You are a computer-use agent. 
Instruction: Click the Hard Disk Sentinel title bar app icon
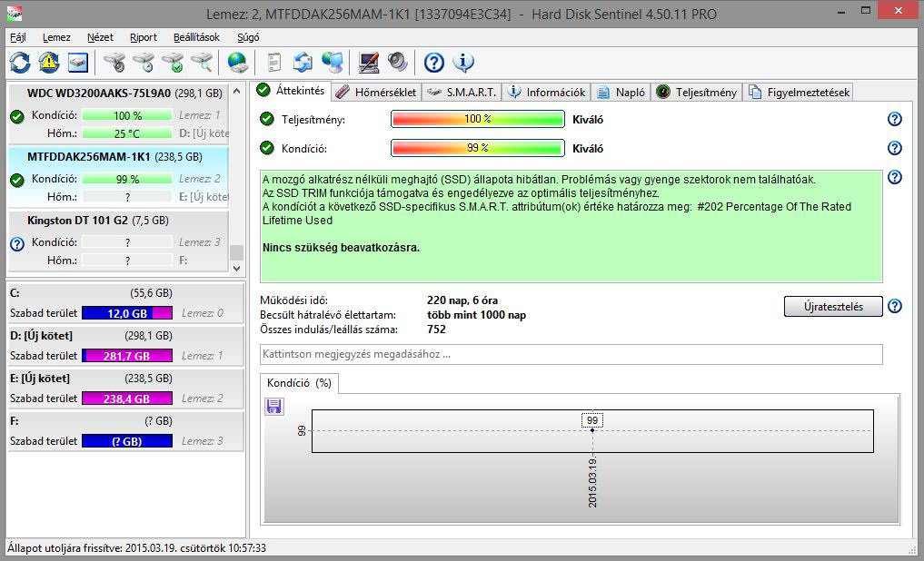(x=15, y=13)
